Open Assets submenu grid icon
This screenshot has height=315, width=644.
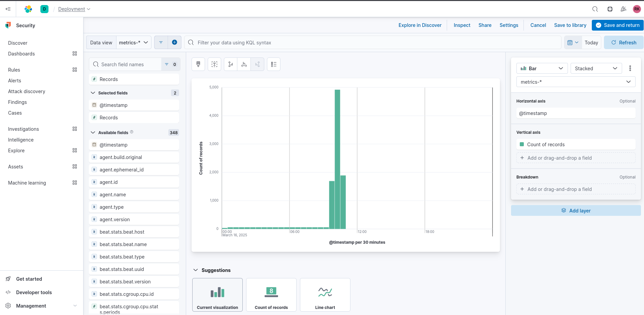[75, 166]
